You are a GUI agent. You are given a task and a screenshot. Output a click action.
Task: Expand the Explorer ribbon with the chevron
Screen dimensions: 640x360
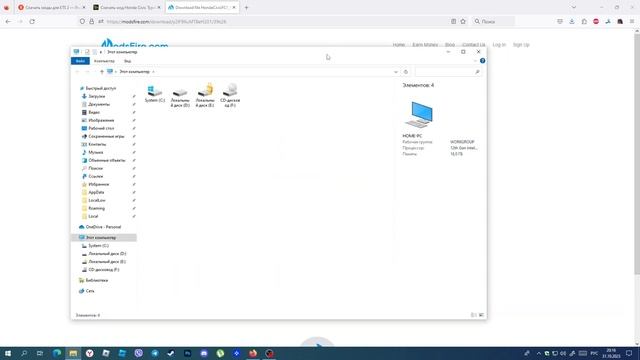[x=475, y=61]
